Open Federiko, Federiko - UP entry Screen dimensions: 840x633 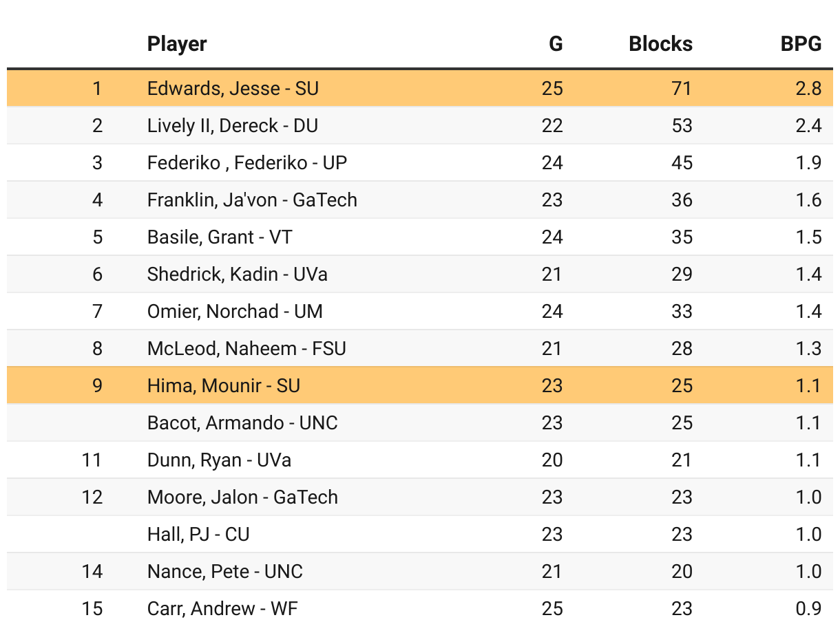click(x=246, y=162)
